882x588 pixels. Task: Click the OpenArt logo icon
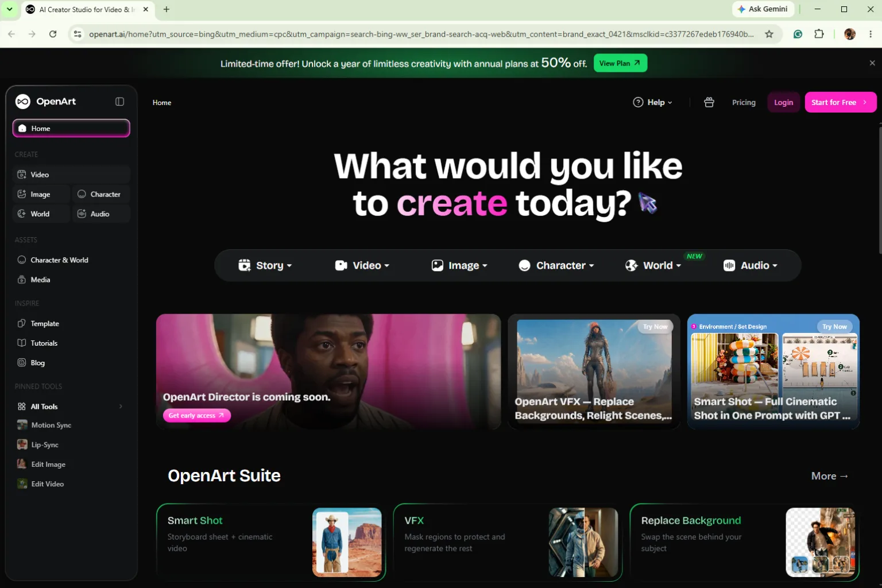click(x=23, y=102)
